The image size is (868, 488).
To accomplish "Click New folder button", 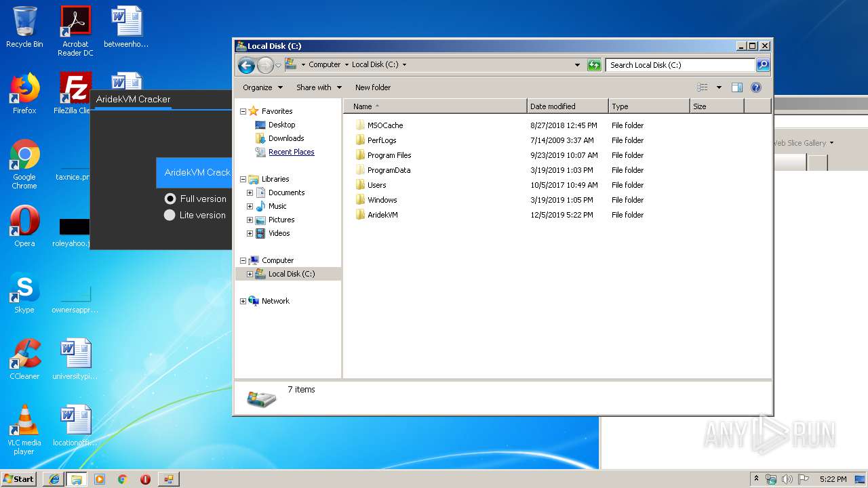I will click(373, 87).
